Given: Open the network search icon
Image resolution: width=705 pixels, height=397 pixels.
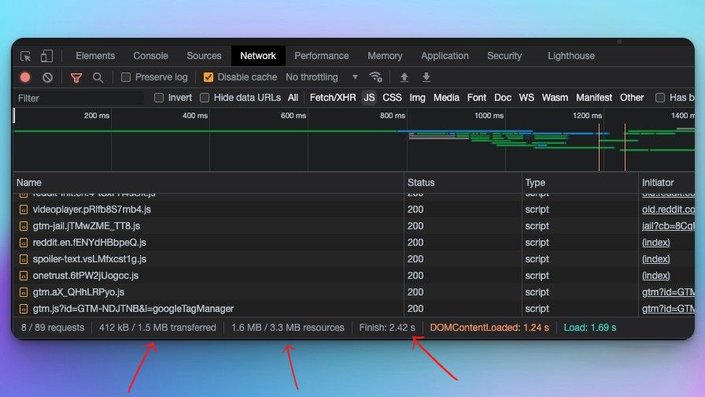Looking at the screenshot, I should pos(98,78).
